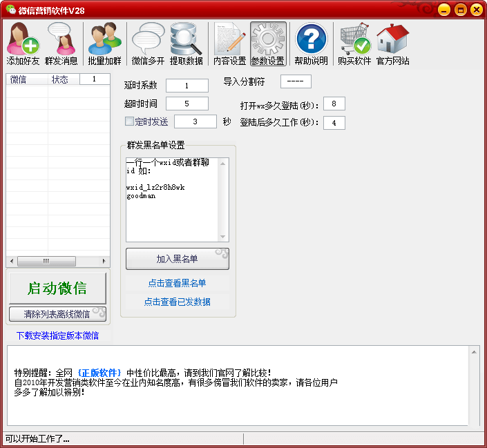Image resolution: width=487 pixels, height=448 pixels.
Task: Click the wxid_lz2r8h8wk example line
Action: [x=155, y=187]
